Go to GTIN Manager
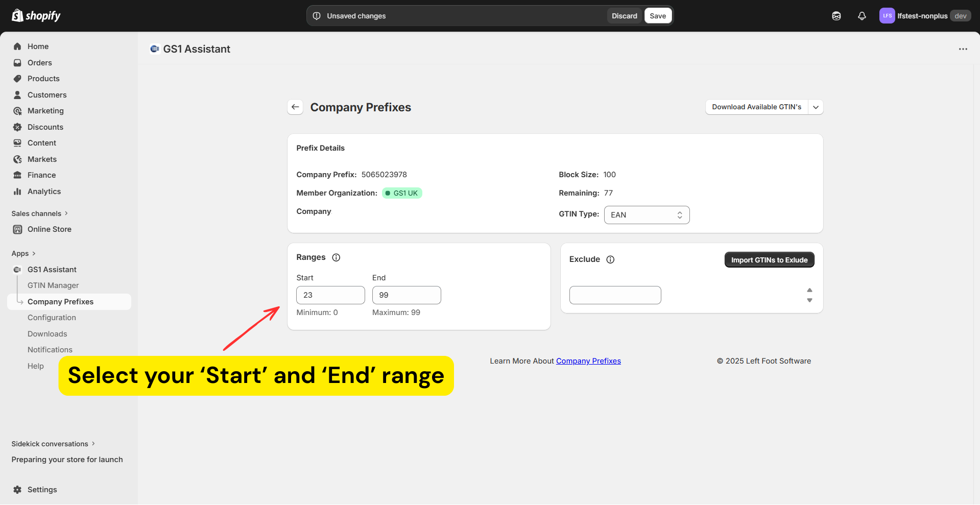The width and height of the screenshot is (980, 505). pos(53,285)
